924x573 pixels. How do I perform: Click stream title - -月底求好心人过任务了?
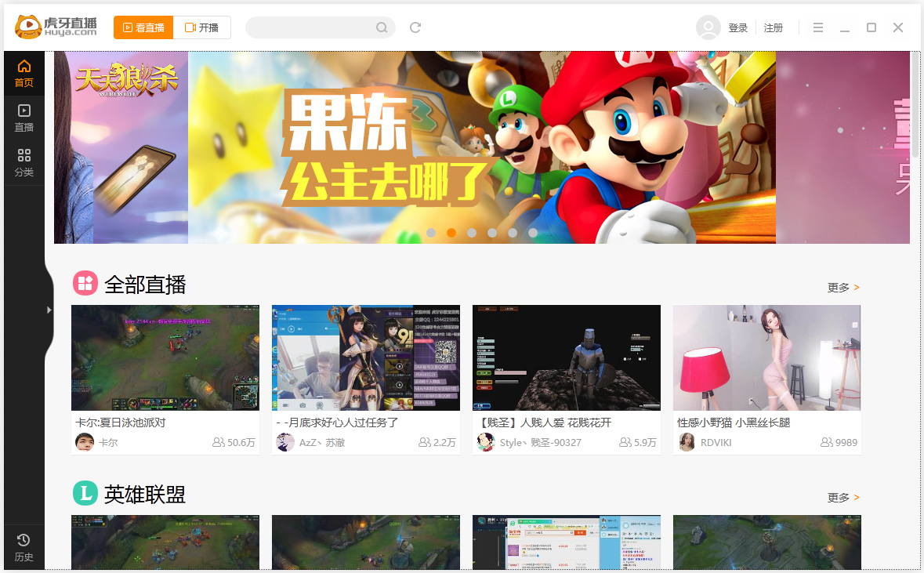(337, 422)
